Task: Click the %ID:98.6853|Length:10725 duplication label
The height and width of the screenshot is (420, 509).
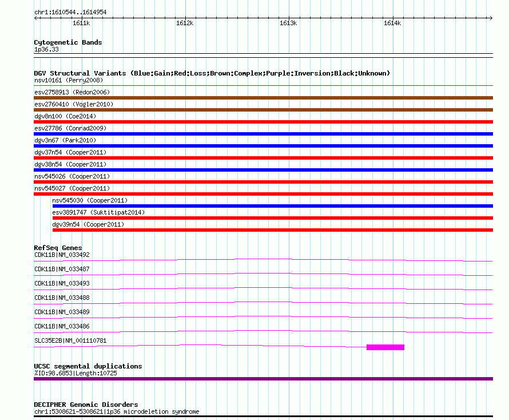Action: (x=75, y=373)
